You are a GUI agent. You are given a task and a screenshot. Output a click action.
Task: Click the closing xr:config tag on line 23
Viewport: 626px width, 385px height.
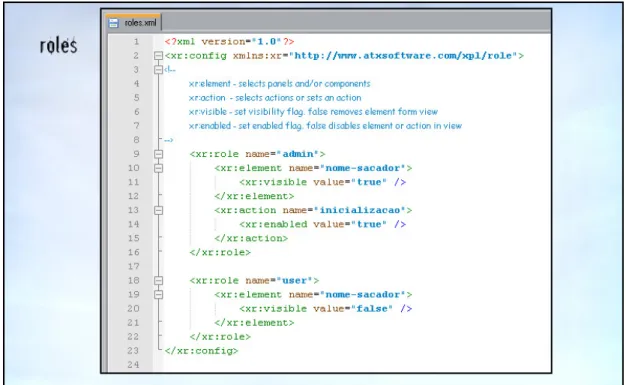[201, 351]
